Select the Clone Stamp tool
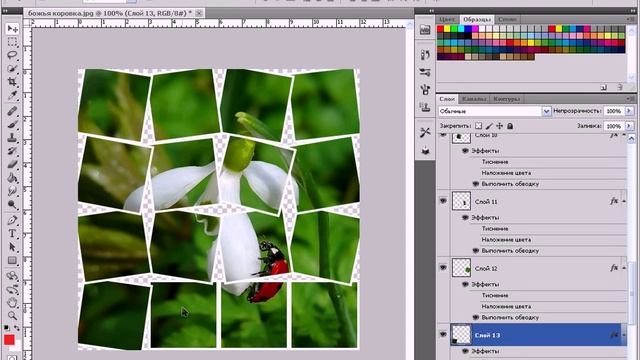 click(x=12, y=138)
